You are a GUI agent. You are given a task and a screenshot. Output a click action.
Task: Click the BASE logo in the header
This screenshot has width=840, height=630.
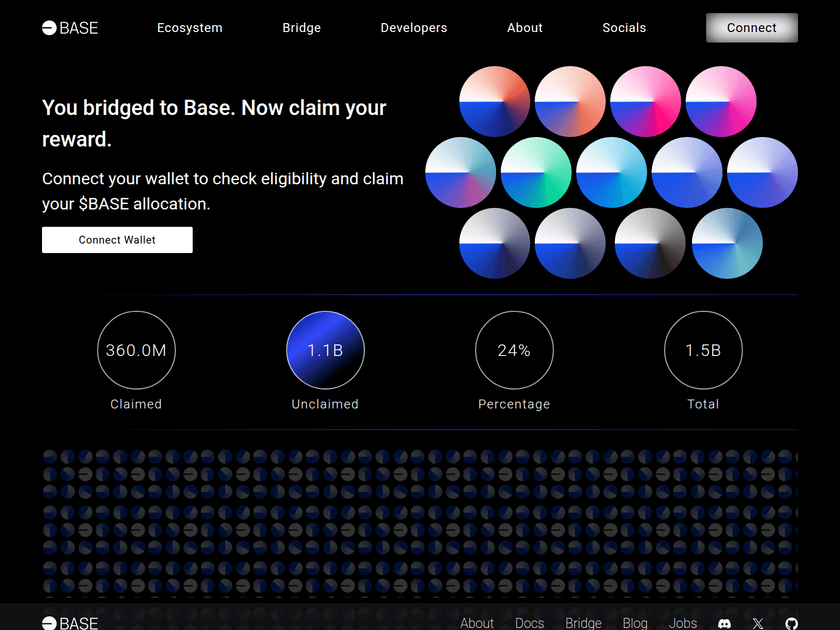click(70, 28)
